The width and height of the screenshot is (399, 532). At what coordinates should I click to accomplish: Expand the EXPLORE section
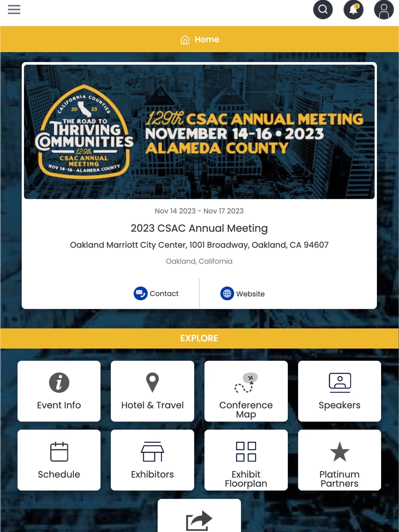tap(199, 338)
